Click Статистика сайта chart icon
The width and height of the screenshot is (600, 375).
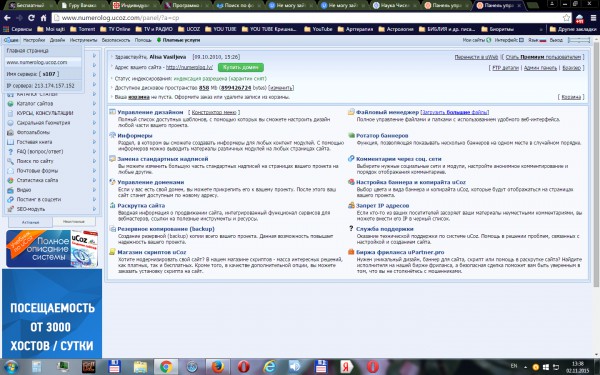coord(11,180)
